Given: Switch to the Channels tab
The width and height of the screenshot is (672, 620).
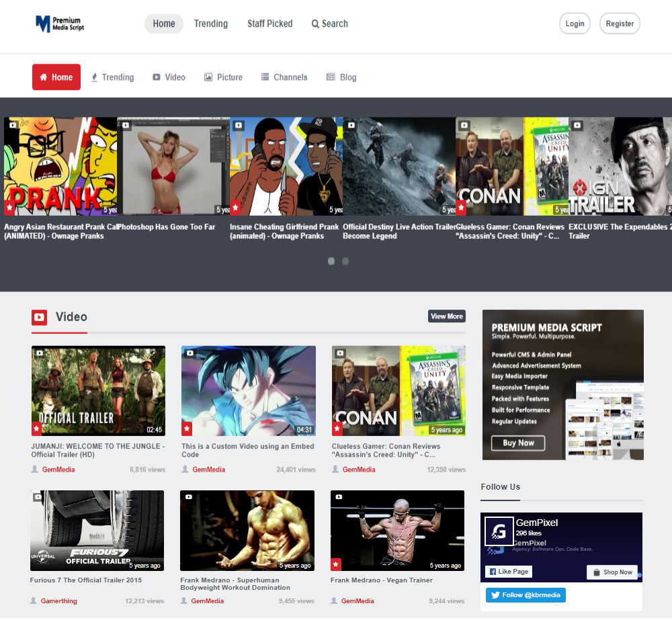Looking at the screenshot, I should 284,77.
